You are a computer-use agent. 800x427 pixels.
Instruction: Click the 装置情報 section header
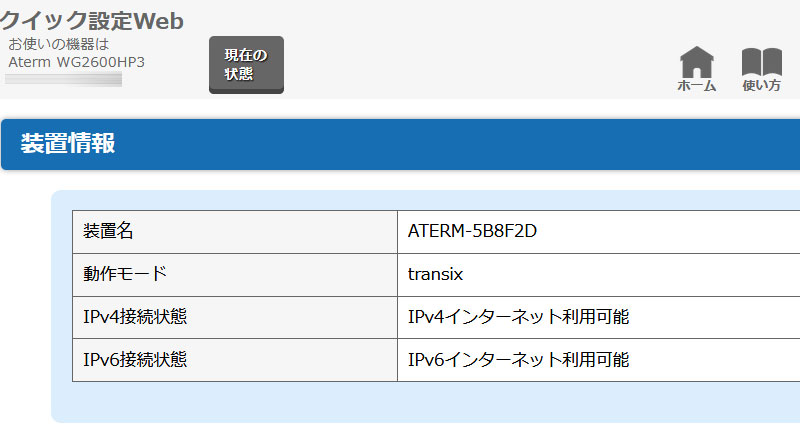click(401, 144)
